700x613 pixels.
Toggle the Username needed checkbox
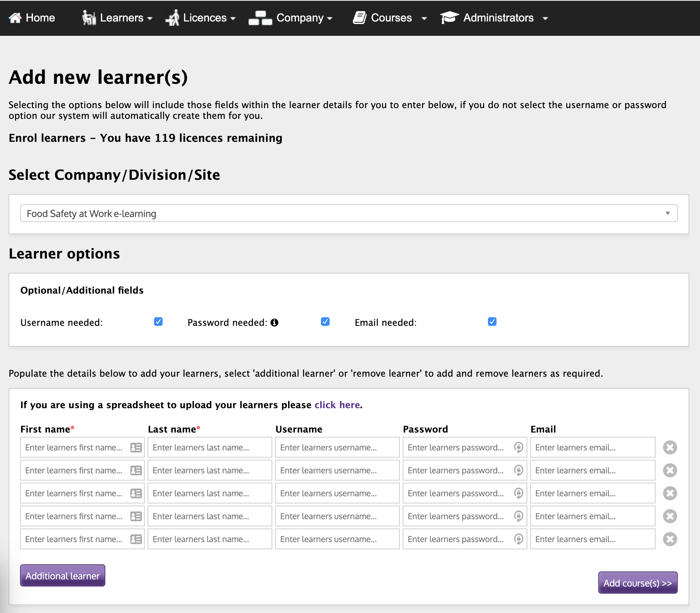pyautogui.click(x=158, y=322)
